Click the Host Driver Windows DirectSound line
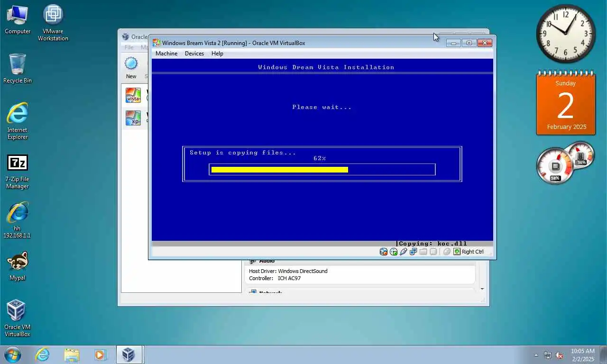Screen dimensions: 607x364 pyautogui.click(x=288, y=271)
